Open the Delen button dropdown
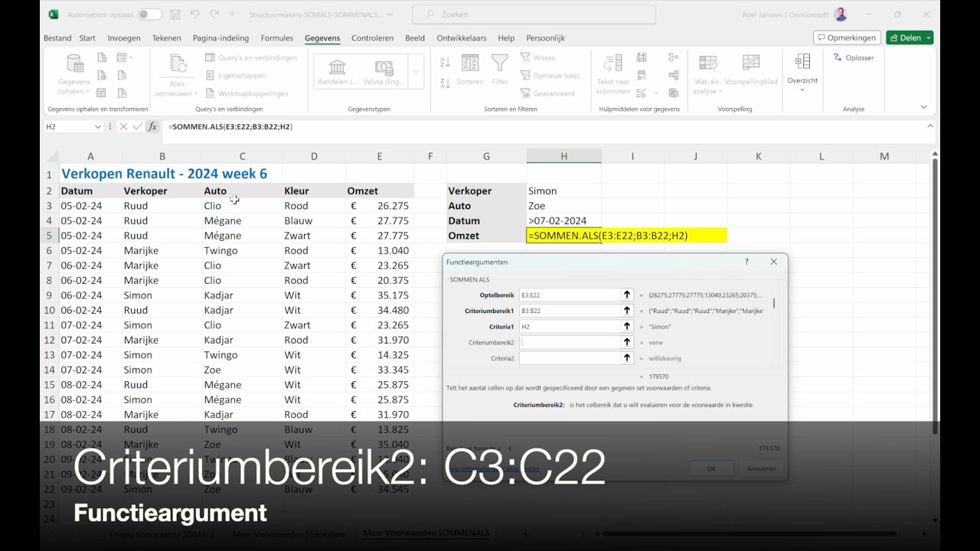The width and height of the screenshot is (980, 551). (929, 37)
